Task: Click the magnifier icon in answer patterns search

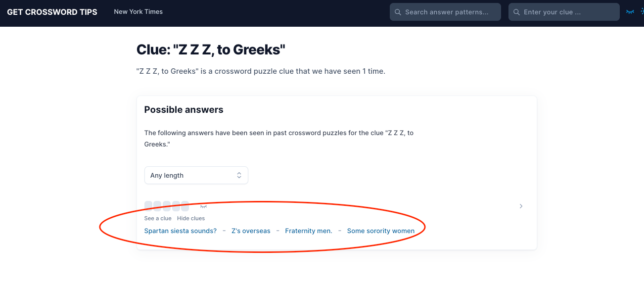Action: (398, 12)
